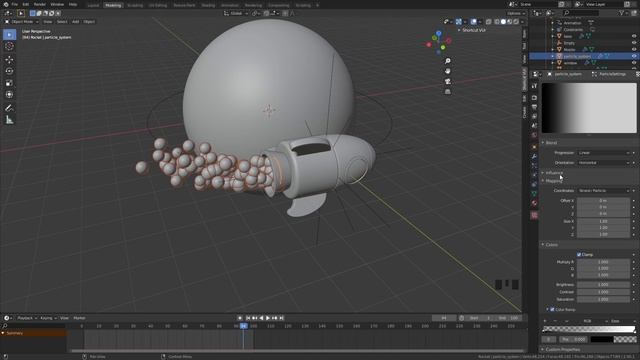Click the Blender logo icon
The width and height of the screenshot is (640, 360).
pyautogui.click(x=6, y=4)
